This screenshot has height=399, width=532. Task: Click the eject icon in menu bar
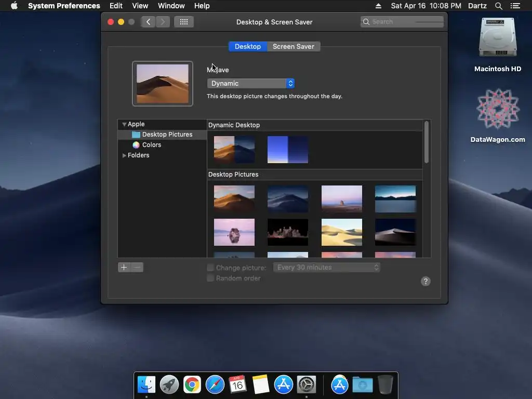[x=379, y=6]
